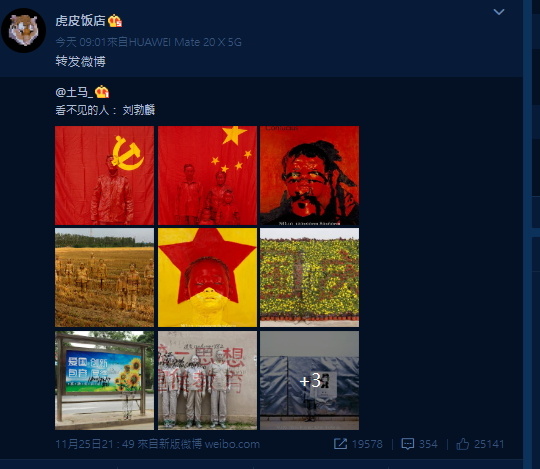
Task: Open the hammer and sickle flag photo
Action: pyautogui.click(x=104, y=175)
